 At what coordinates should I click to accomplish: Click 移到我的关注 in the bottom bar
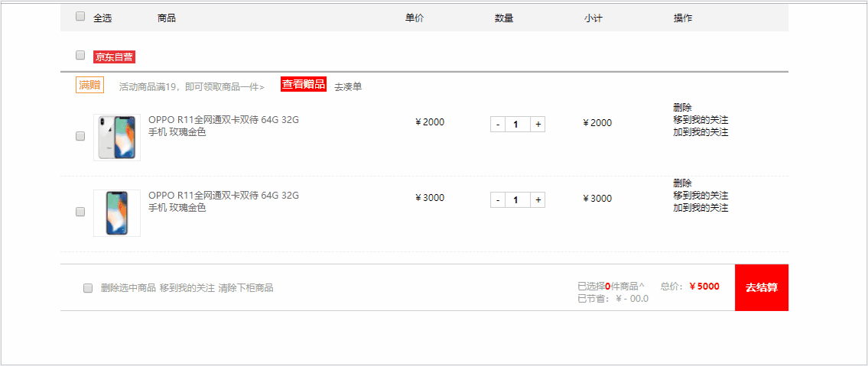click(187, 288)
